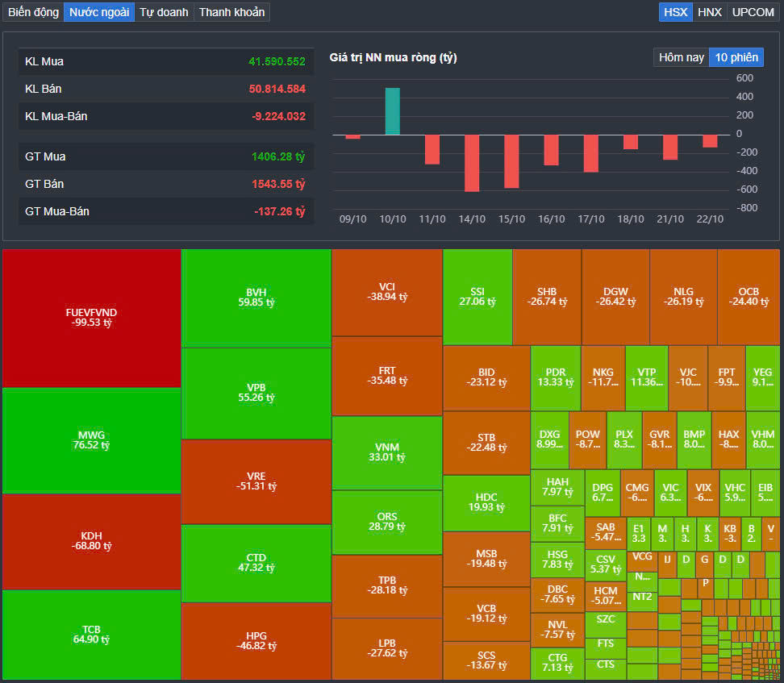
Task: Open the TCB 64.90 tỷ block
Action: coord(91,635)
